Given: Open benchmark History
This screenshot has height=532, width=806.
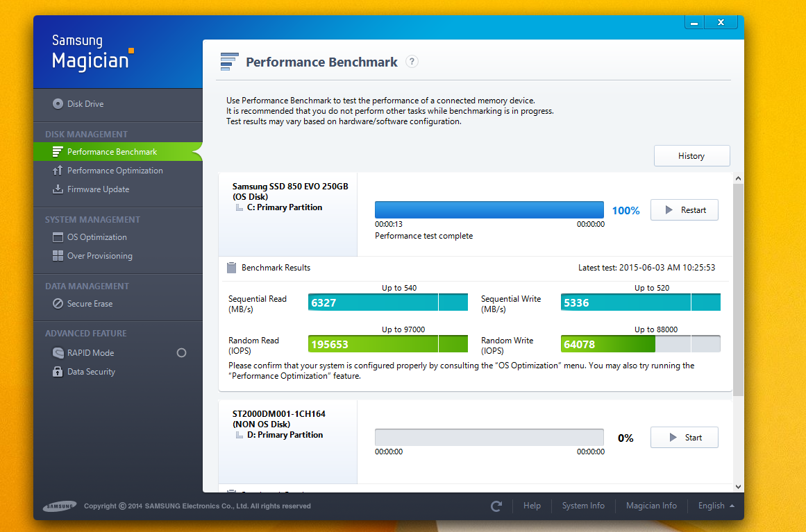Looking at the screenshot, I should pyautogui.click(x=691, y=155).
